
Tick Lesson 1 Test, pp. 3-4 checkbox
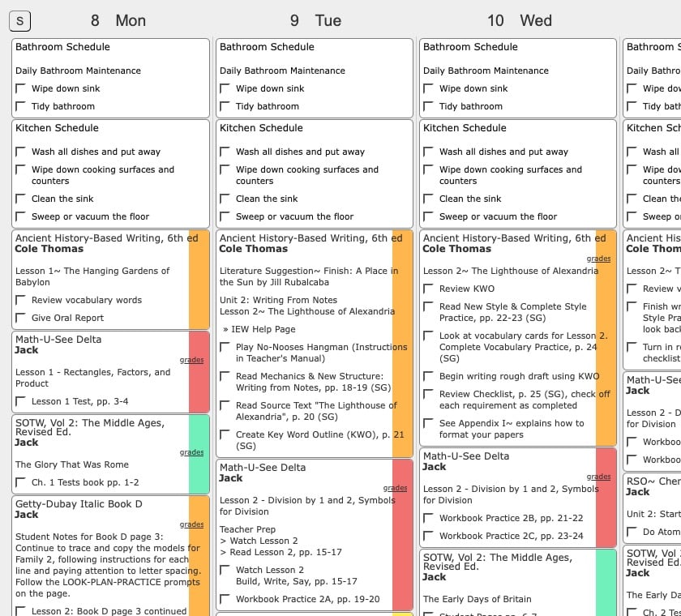pos(20,401)
